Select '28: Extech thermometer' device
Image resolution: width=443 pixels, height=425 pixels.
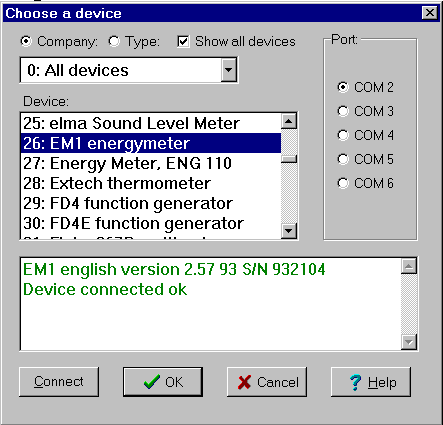pos(151,183)
